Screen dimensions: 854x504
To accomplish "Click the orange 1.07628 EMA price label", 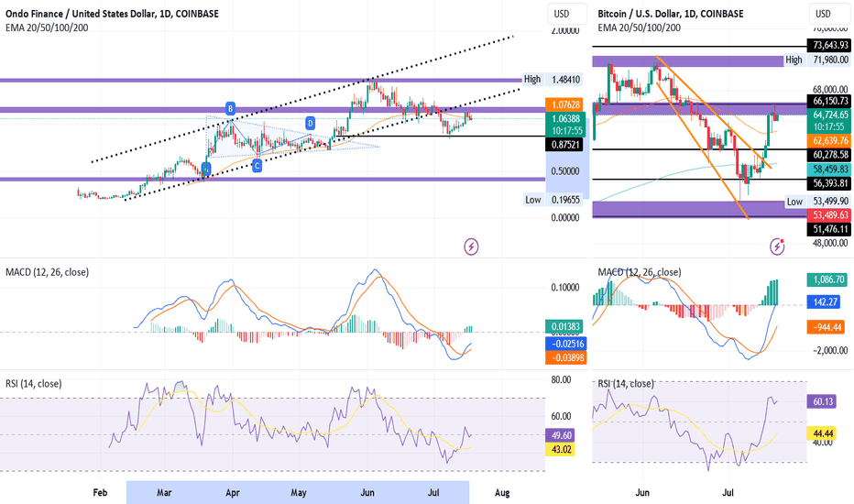I will click(x=566, y=104).
